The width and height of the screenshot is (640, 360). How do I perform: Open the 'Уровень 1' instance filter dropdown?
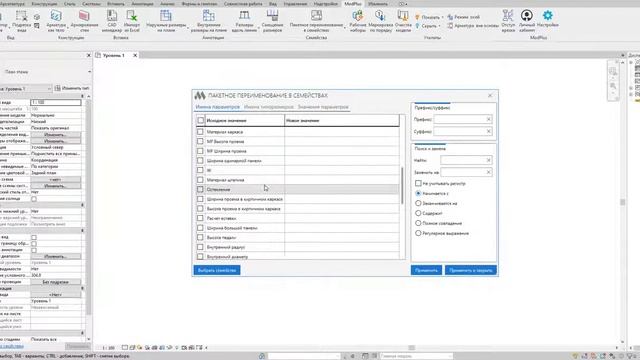click(x=49, y=89)
